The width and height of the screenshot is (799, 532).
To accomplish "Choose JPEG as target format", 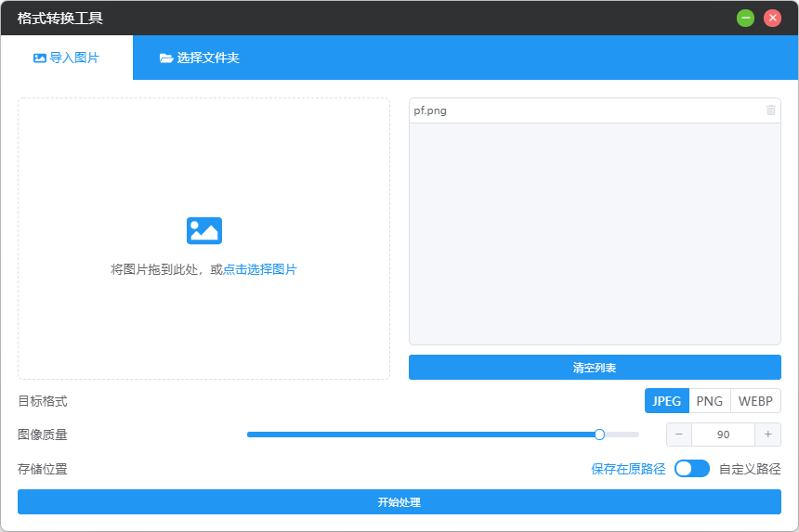I will tap(666, 401).
